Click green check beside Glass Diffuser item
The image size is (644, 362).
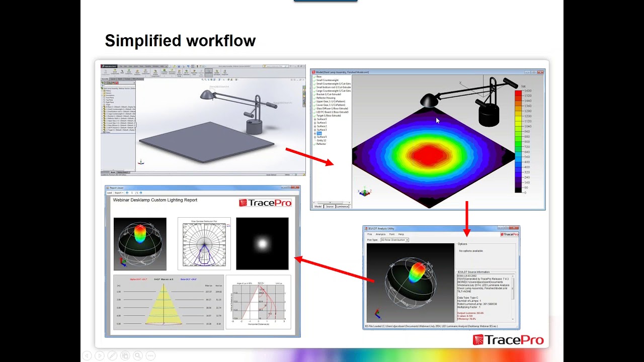314,109
